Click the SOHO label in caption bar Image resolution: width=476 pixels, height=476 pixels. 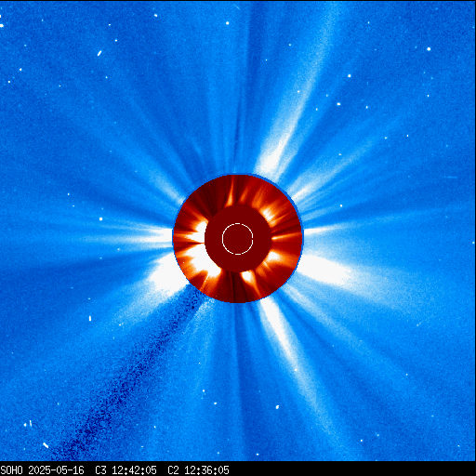click(11, 470)
